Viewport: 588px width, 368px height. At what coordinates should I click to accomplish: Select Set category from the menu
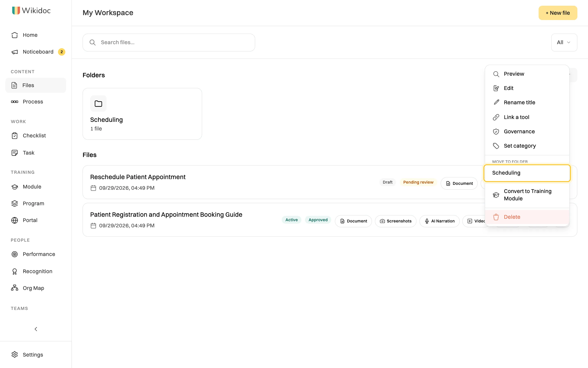[x=527, y=146]
